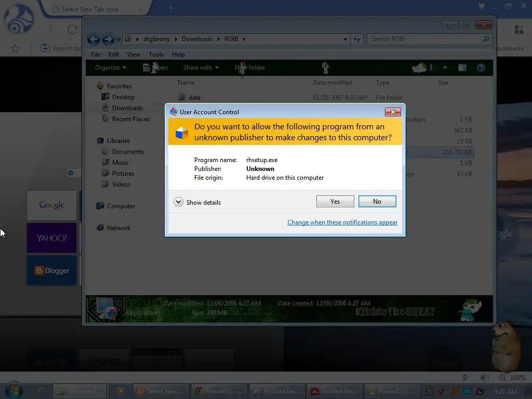Select Computer in navigation pane
The image size is (532, 399).
[x=116, y=206]
